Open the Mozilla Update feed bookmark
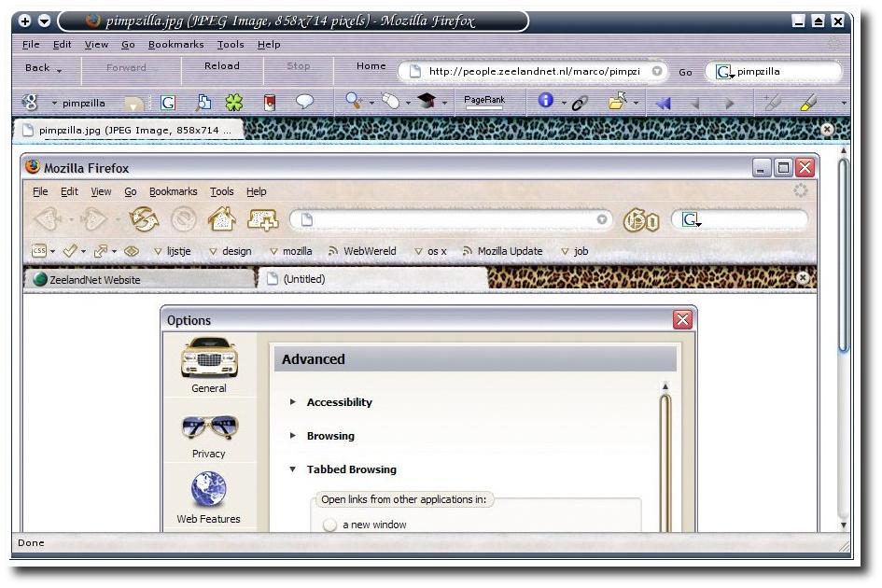Viewport: 882px width, 588px height. 502,251
